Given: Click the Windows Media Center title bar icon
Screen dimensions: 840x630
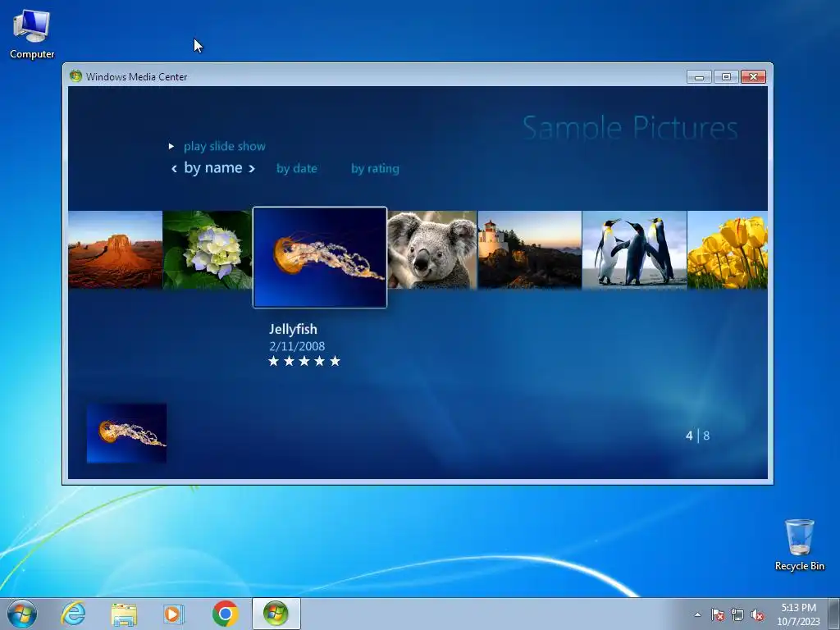Looking at the screenshot, I should 75,76.
